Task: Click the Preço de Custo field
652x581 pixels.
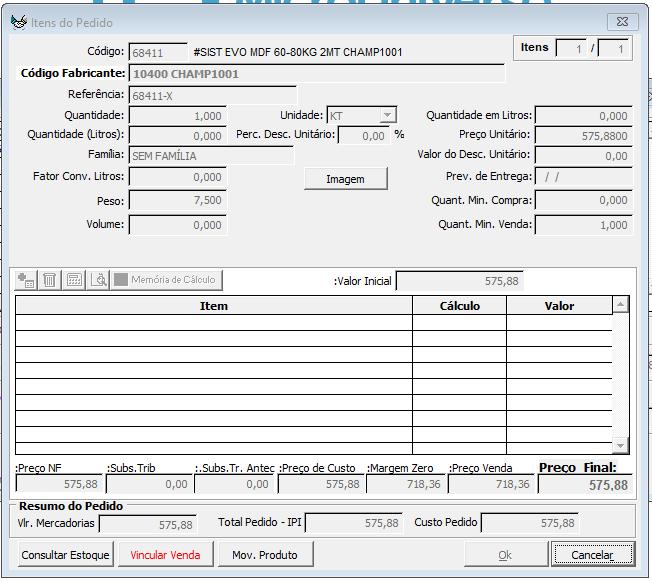Action: (321, 484)
